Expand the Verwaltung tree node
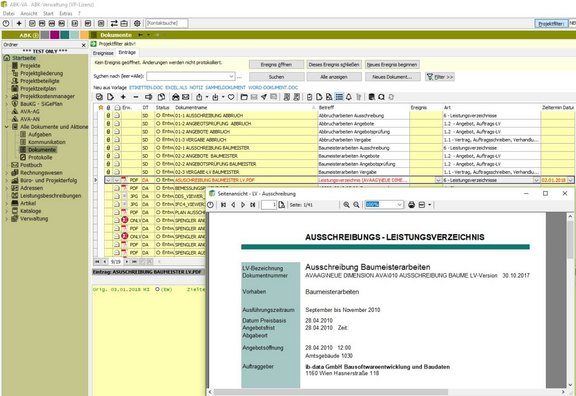The image size is (576, 396). click(x=6, y=219)
